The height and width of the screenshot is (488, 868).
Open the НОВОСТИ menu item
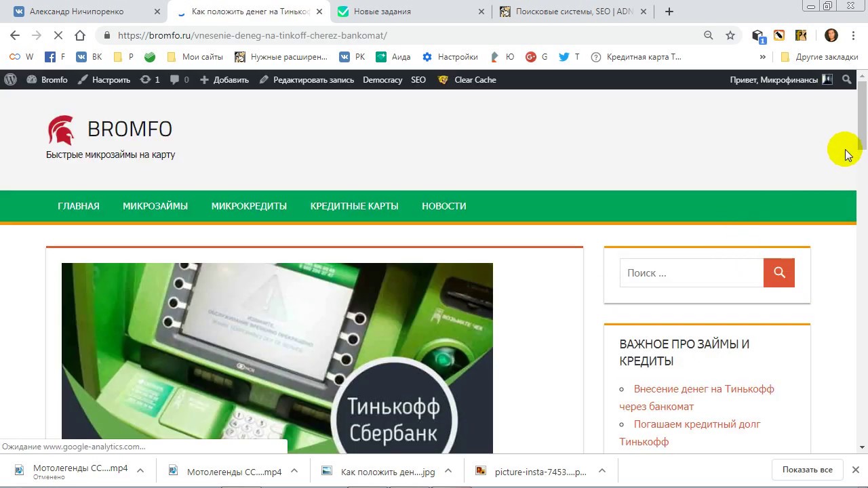coord(443,206)
